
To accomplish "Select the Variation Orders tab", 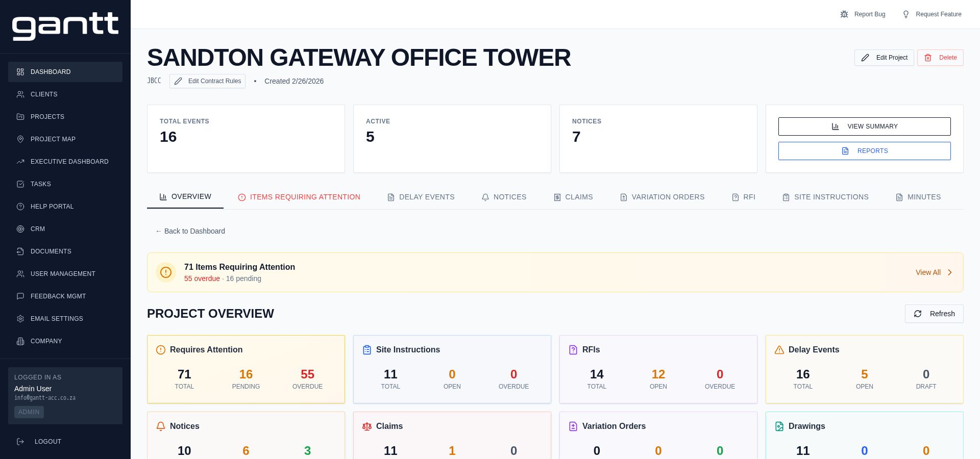I will tap(662, 197).
